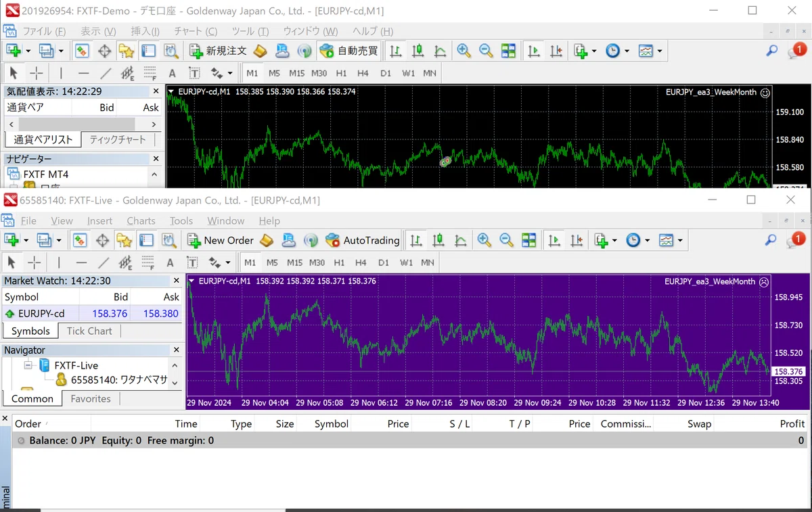Zoom in the Live chart
This screenshot has width=812, height=512.
pos(484,240)
